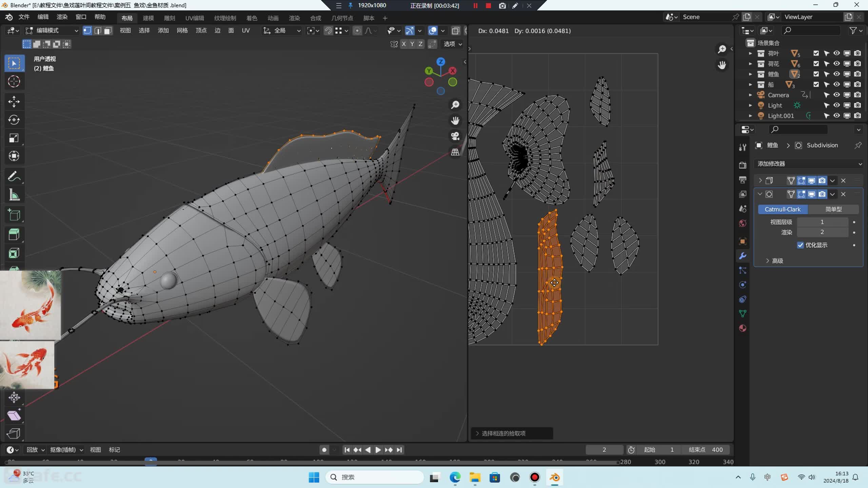Screen dimensions: 868x488
Task: Open the 文件 menu
Action: click(x=24, y=17)
